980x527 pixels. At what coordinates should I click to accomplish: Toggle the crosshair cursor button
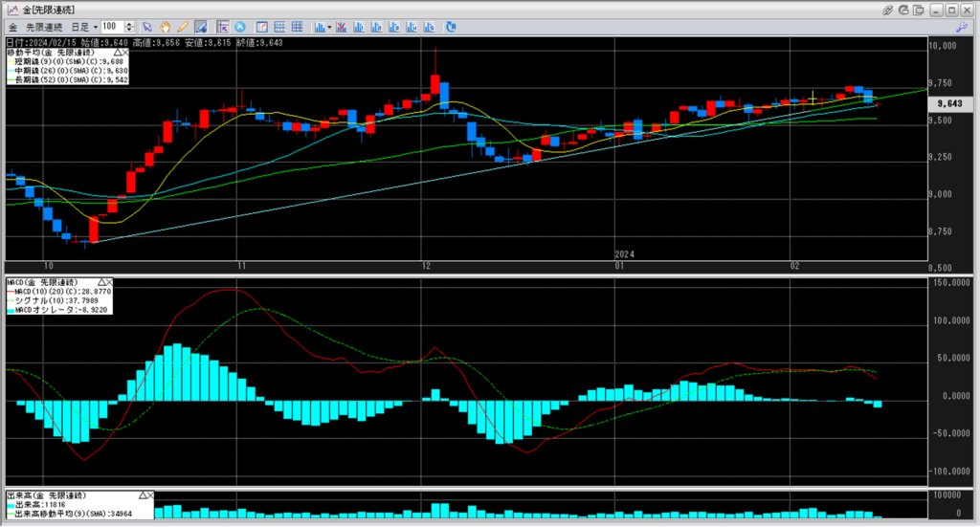coord(223,26)
